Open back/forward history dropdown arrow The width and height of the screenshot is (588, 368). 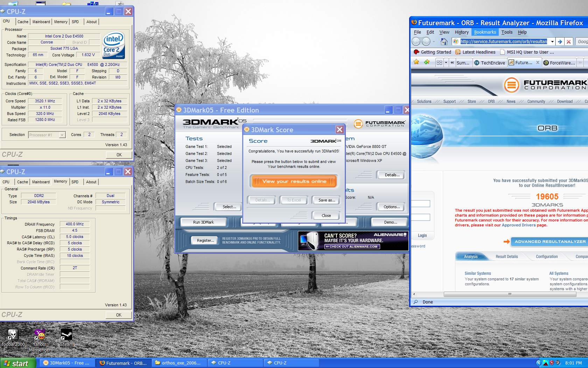coord(434,42)
